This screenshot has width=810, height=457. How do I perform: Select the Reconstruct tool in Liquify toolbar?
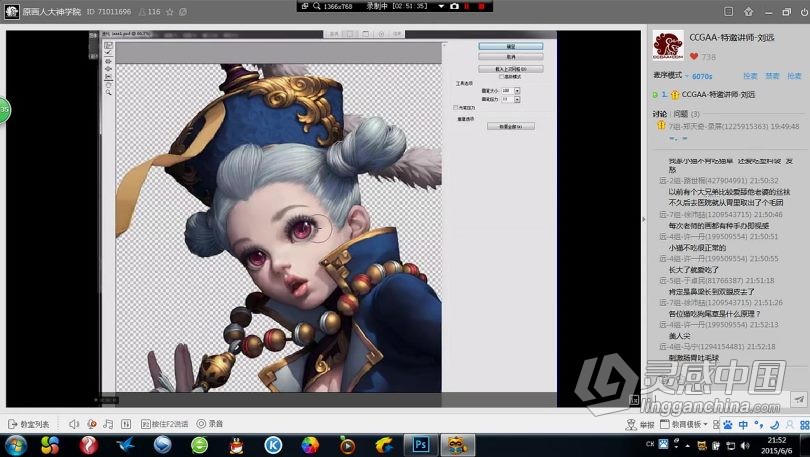[x=108, y=53]
